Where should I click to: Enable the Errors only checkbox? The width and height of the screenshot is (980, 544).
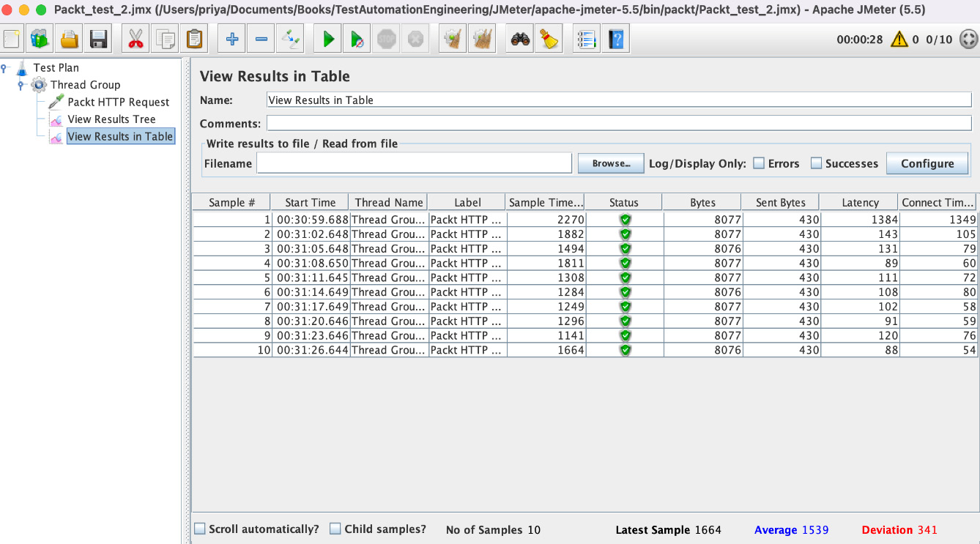coord(759,163)
